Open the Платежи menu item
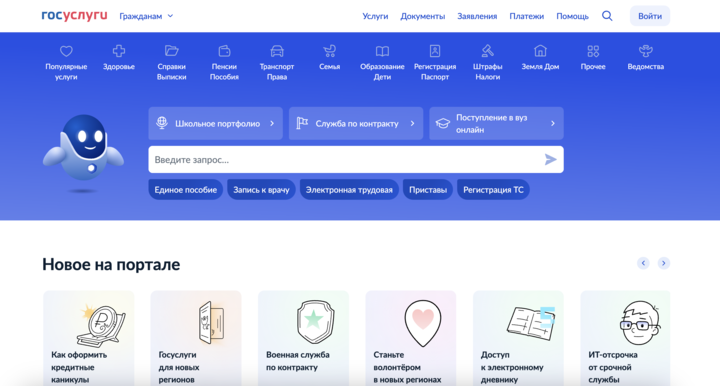Screen dimensions: 720x386 [x=527, y=16]
